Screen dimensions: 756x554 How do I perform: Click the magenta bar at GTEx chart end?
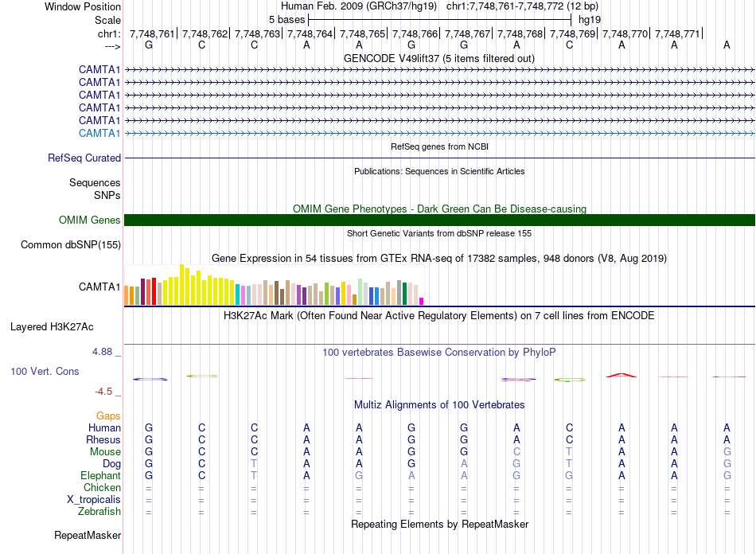click(x=421, y=302)
